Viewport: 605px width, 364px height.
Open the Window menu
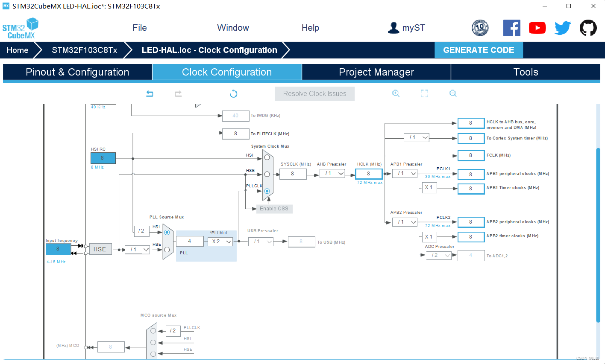233,28
